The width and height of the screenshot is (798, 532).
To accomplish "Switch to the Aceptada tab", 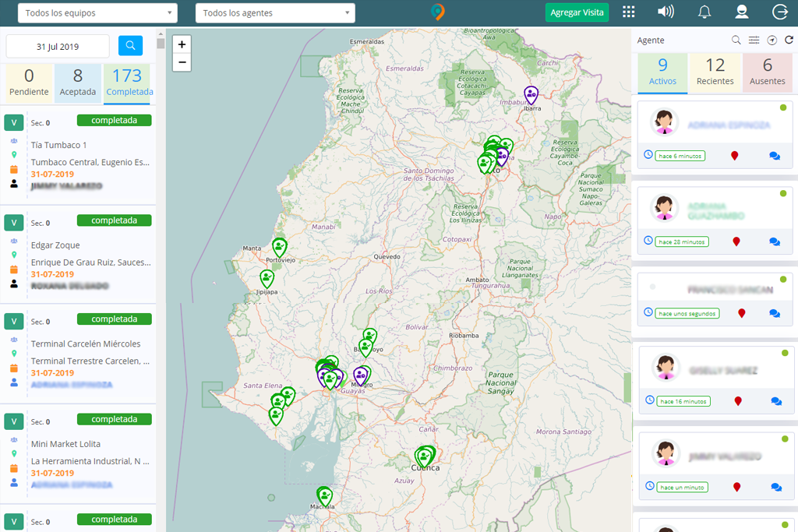I will 77,84.
